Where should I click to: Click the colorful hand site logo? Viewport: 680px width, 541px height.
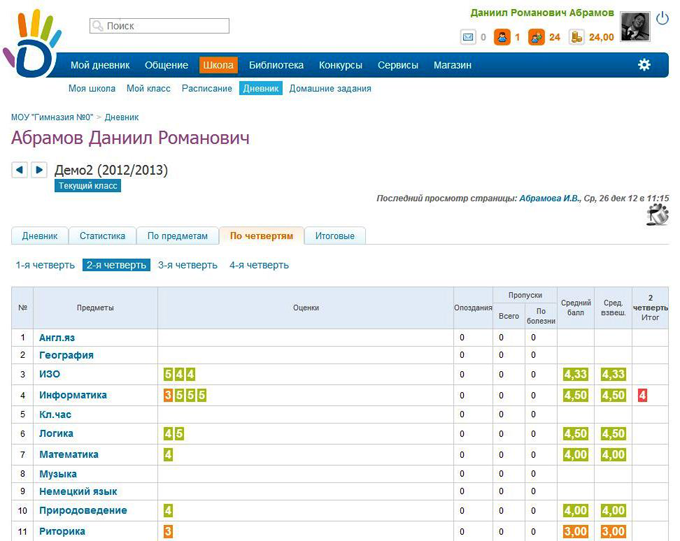tap(31, 44)
